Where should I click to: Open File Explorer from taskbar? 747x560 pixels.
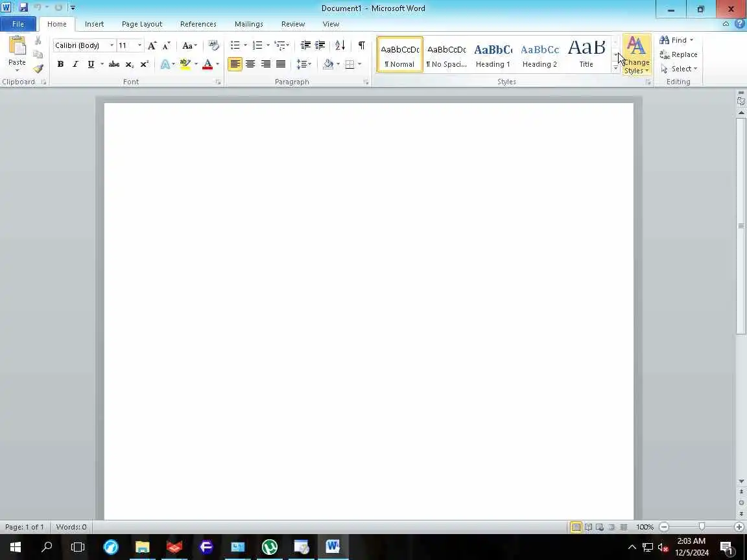143,546
